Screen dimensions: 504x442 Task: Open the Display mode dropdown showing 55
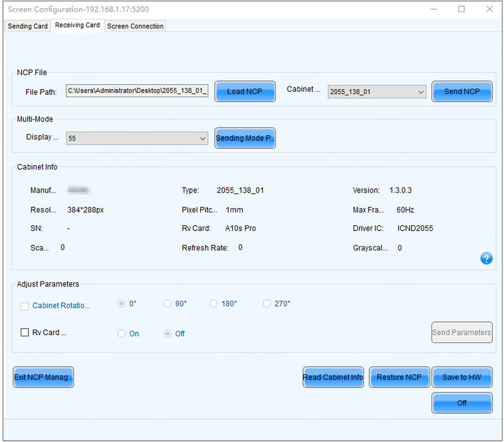137,138
